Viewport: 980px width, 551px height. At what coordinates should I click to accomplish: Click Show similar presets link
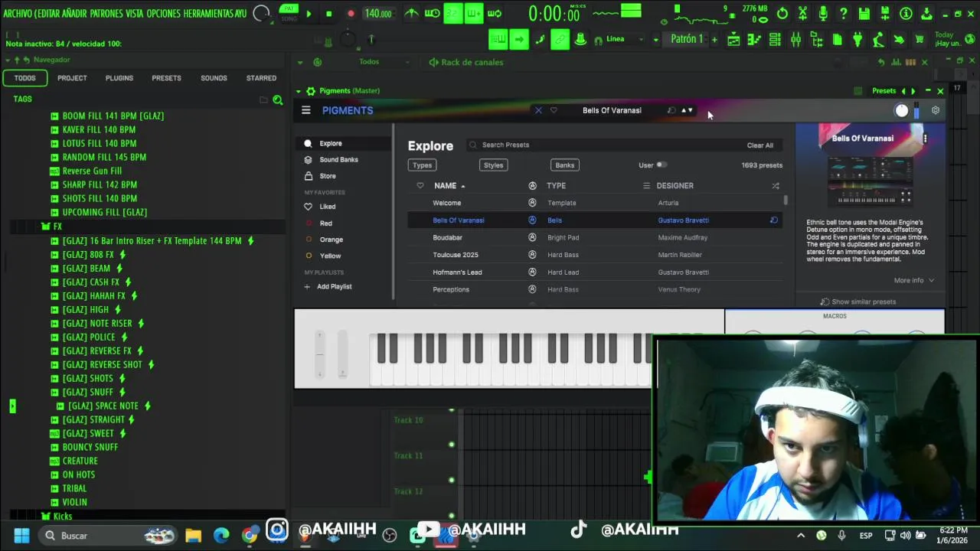point(858,302)
